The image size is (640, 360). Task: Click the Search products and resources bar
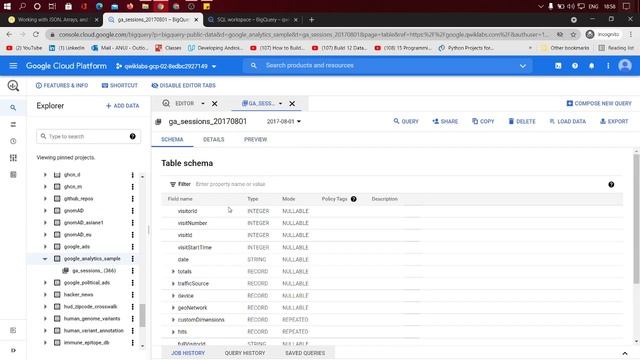coord(388,66)
